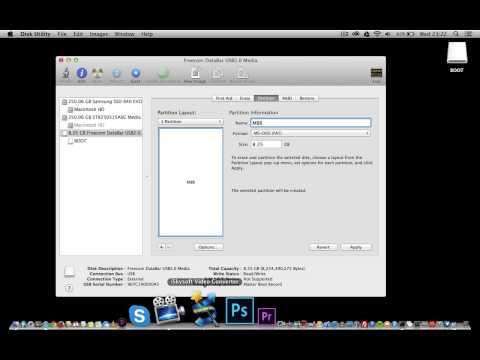
Task: Switch to the Restore tab
Action: click(307, 98)
